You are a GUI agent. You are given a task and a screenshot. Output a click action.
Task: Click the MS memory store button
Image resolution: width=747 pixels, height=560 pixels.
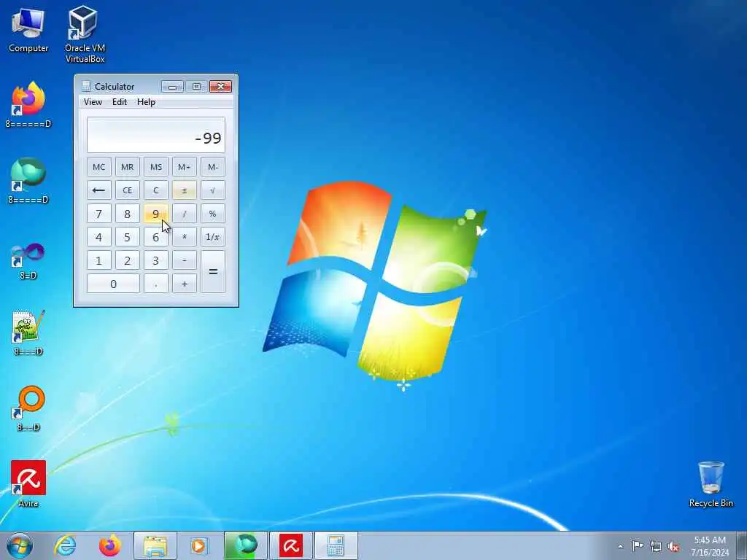coord(156,167)
